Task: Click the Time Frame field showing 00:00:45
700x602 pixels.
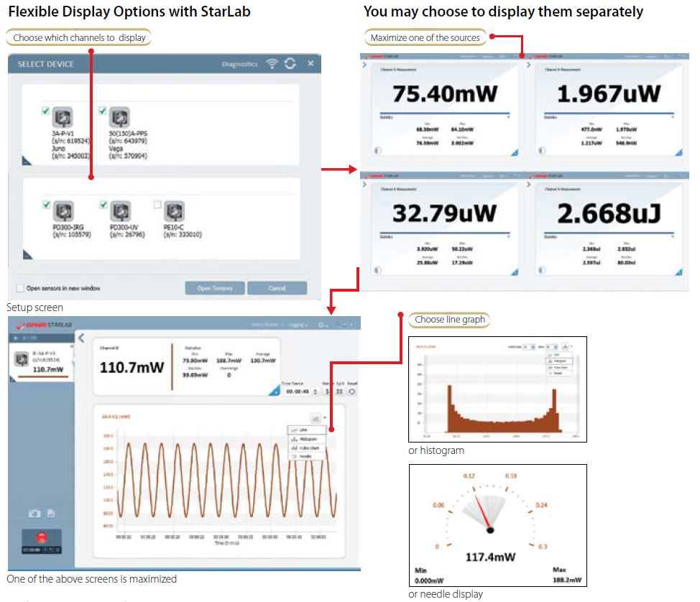Action: tap(298, 392)
